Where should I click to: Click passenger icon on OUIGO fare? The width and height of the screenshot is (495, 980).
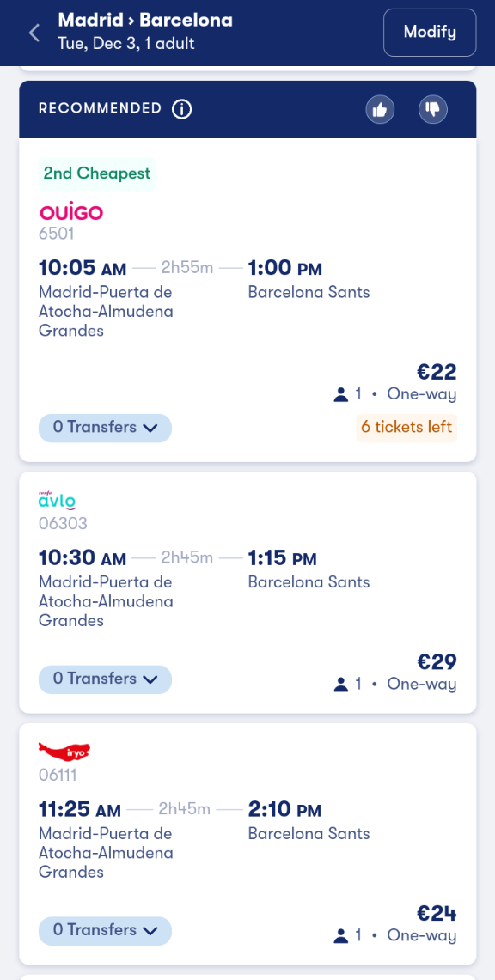click(x=340, y=394)
